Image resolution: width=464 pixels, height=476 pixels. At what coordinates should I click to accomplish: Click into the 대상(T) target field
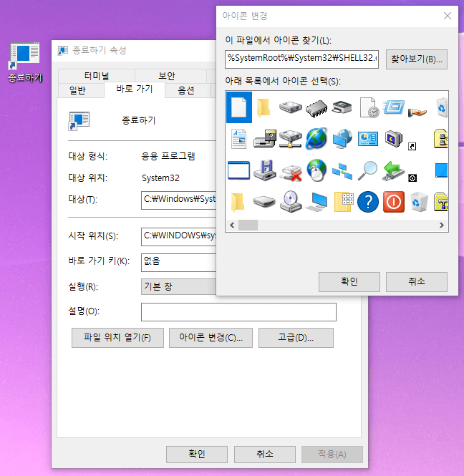(x=178, y=200)
